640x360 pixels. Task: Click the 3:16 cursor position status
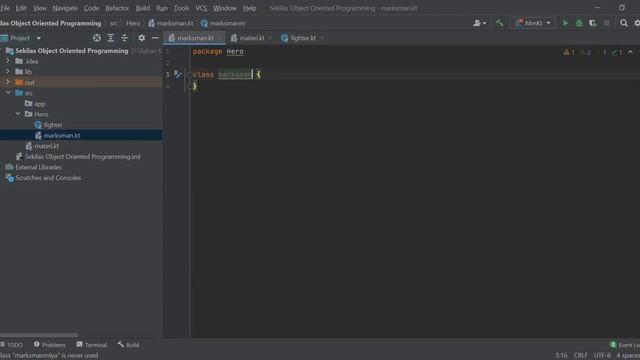561,355
